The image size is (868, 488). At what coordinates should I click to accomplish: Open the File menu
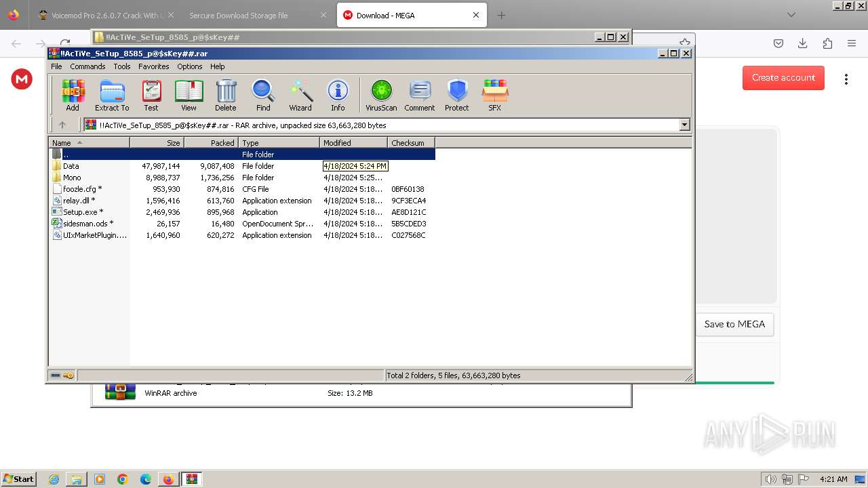pyautogui.click(x=56, y=66)
